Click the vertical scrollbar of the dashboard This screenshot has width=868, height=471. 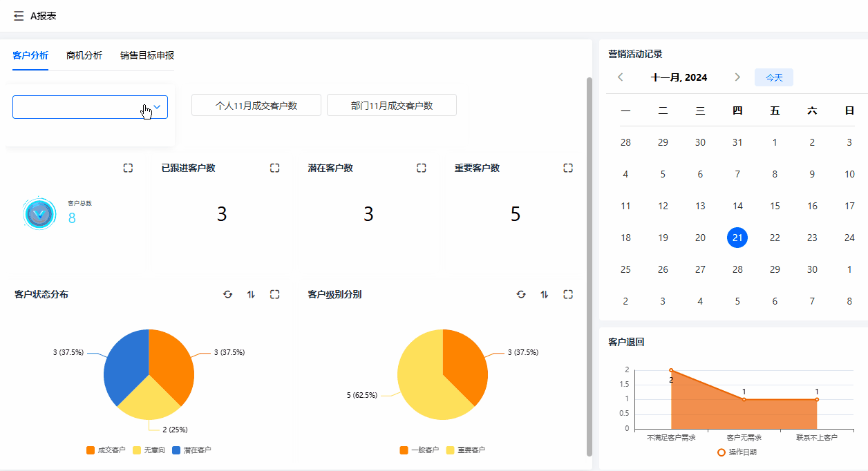click(x=589, y=262)
